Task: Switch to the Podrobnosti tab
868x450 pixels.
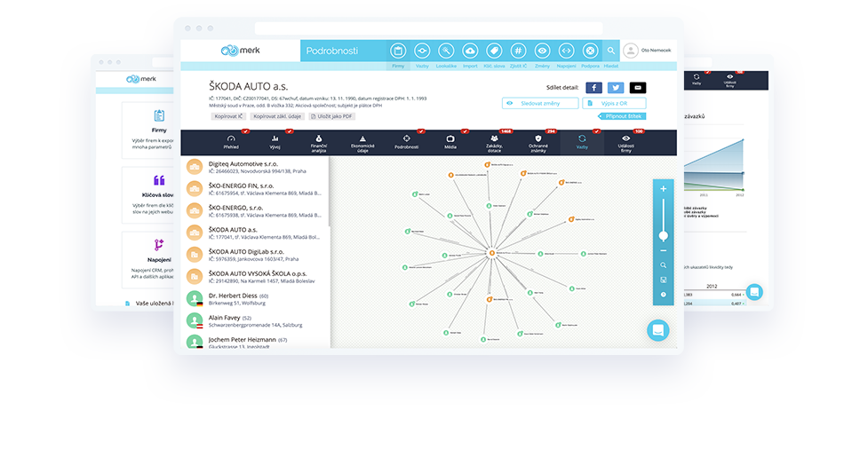Action: pos(406,143)
